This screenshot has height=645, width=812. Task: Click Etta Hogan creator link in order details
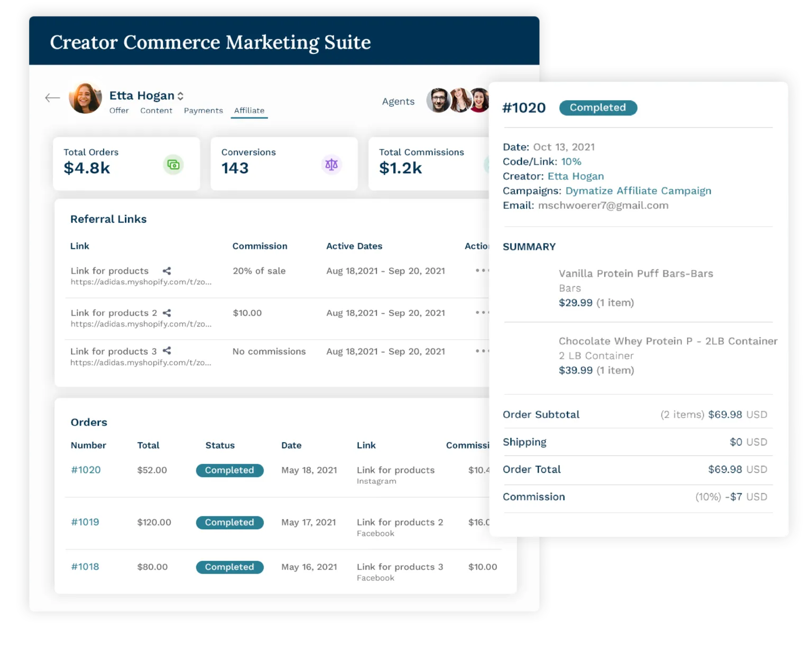click(x=575, y=176)
